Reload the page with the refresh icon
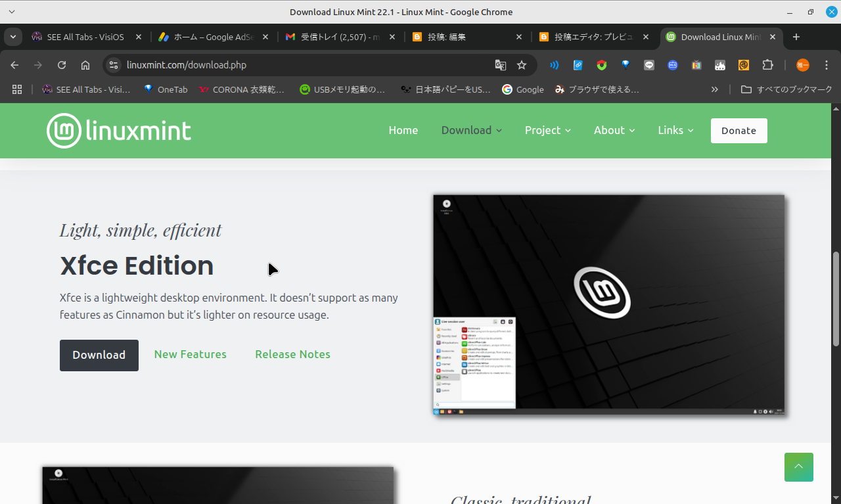The image size is (841, 504). click(x=62, y=65)
